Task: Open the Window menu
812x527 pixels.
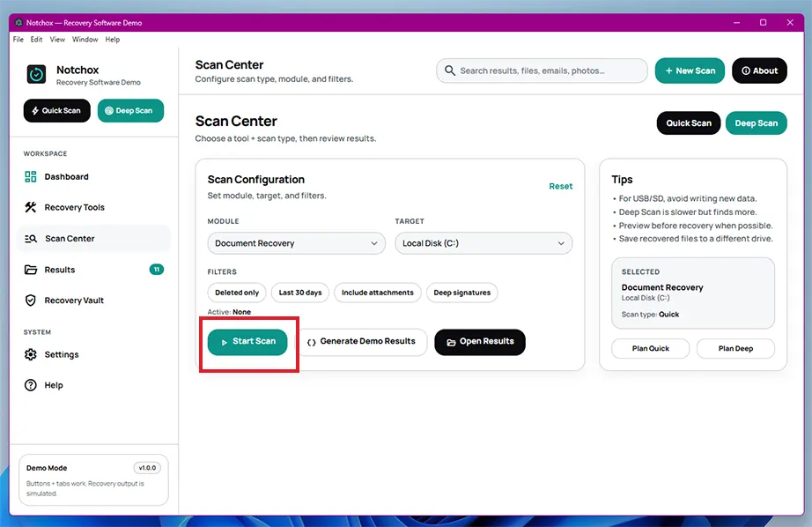Action: pyautogui.click(x=85, y=40)
